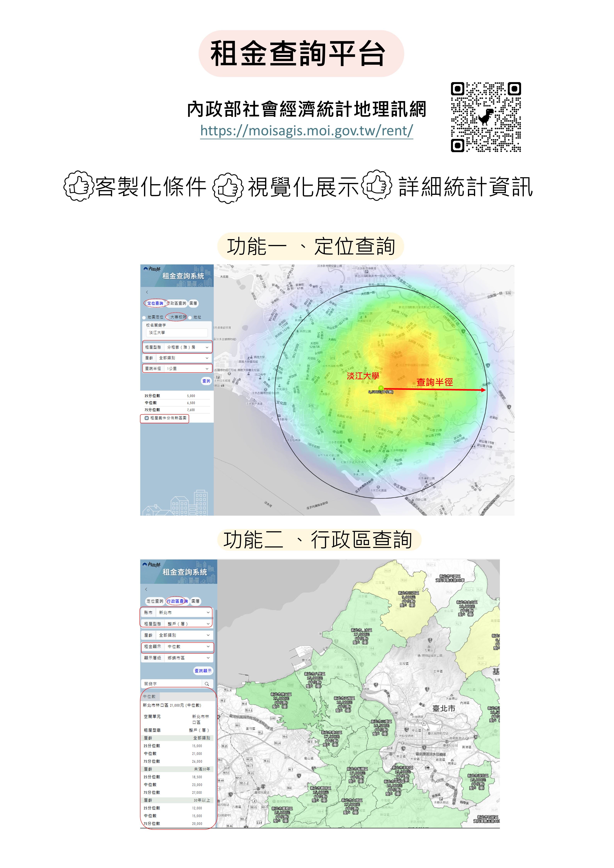Screen dimensions: 614x868
Task: Click the 校名關鍵字 input with 淡江大學
Action: pyautogui.click(x=177, y=333)
